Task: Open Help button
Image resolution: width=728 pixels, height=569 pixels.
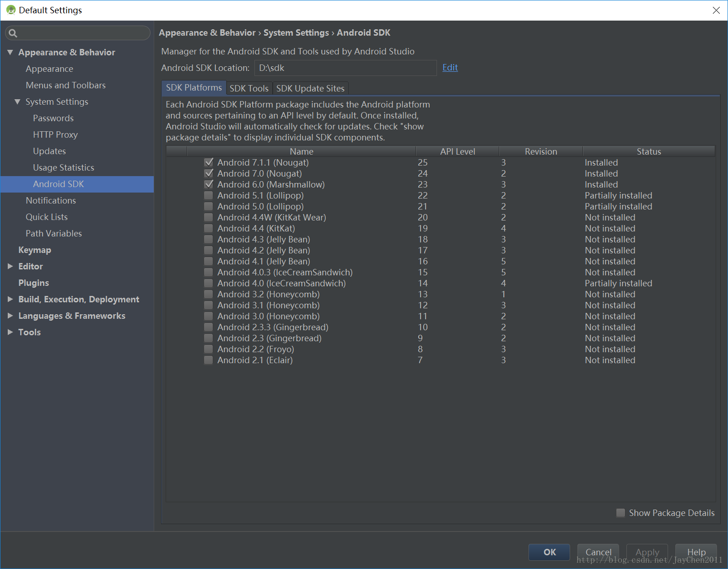Action: pos(696,552)
